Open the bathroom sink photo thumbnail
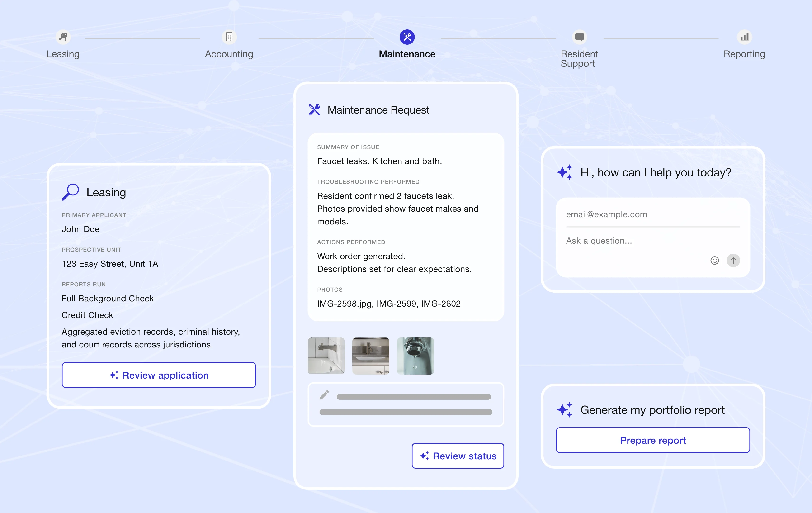Viewport: 812px width, 513px height. click(x=371, y=356)
